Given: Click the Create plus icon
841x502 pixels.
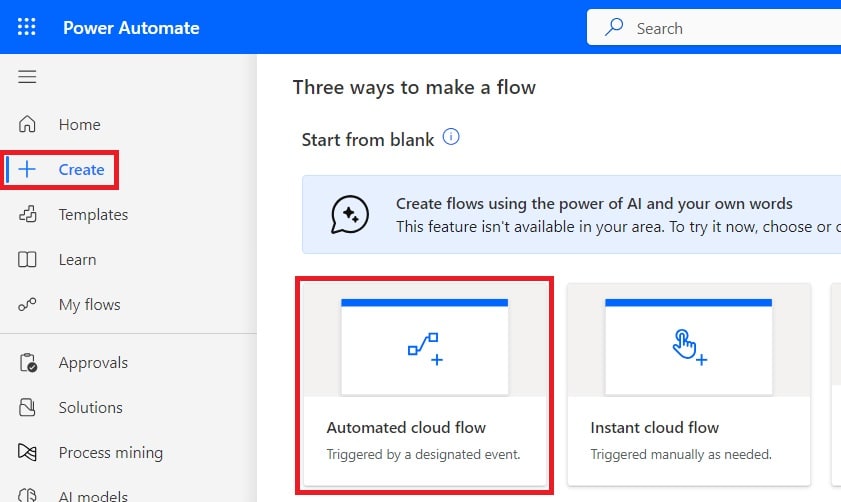Looking at the screenshot, I should click(x=27, y=169).
